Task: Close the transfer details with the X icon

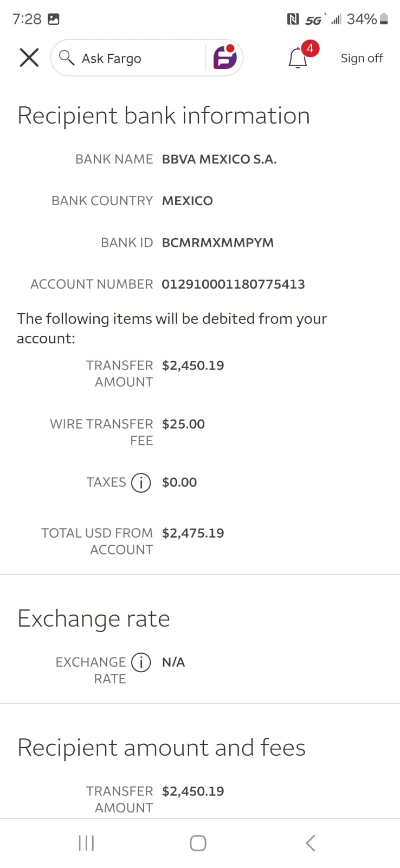Action: [x=29, y=58]
